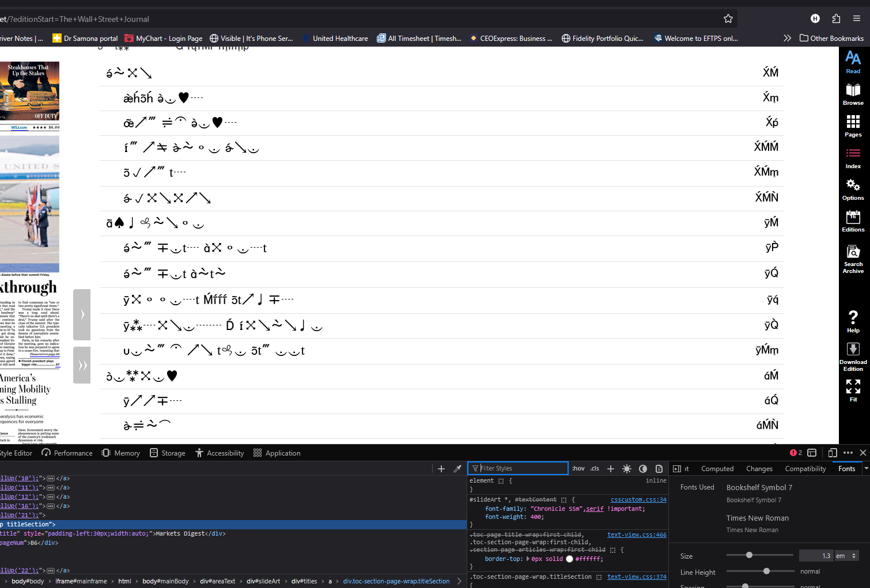Click the Fit to screen icon
The height and width of the screenshot is (588, 870).
click(853, 390)
